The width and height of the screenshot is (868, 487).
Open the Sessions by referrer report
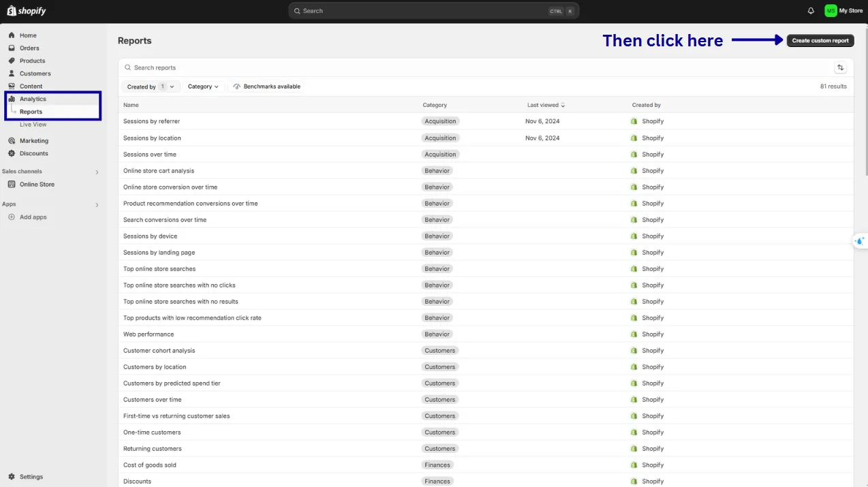point(152,121)
